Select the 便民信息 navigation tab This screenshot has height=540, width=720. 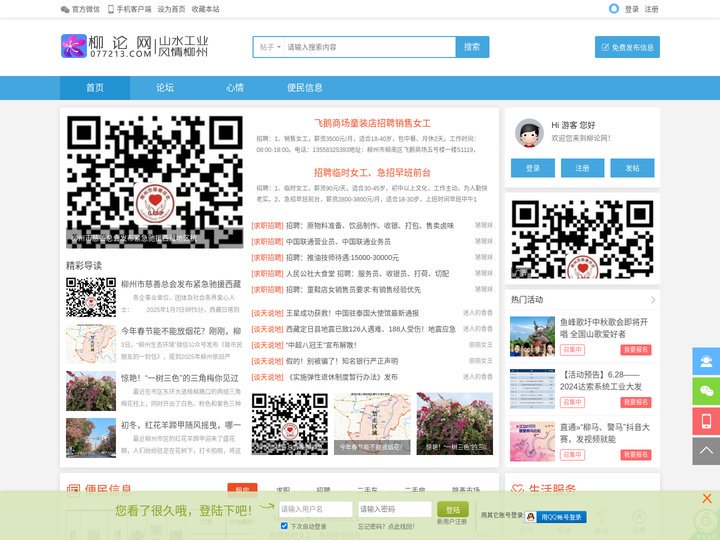(x=305, y=88)
